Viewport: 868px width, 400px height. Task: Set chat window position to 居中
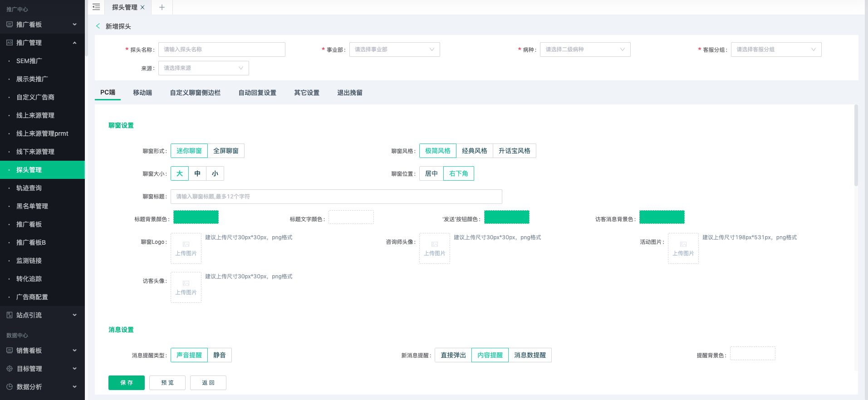coord(432,173)
